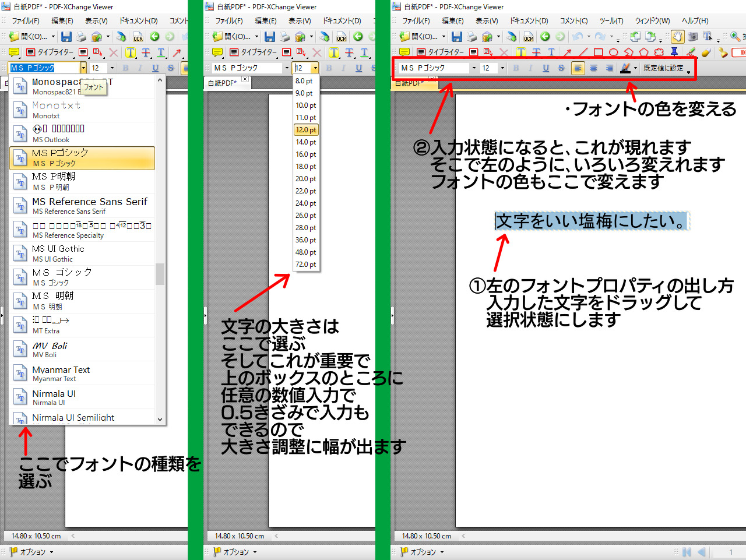Click the blue pushpin attachment tool
Viewport: 746px width, 560px height.
click(674, 52)
